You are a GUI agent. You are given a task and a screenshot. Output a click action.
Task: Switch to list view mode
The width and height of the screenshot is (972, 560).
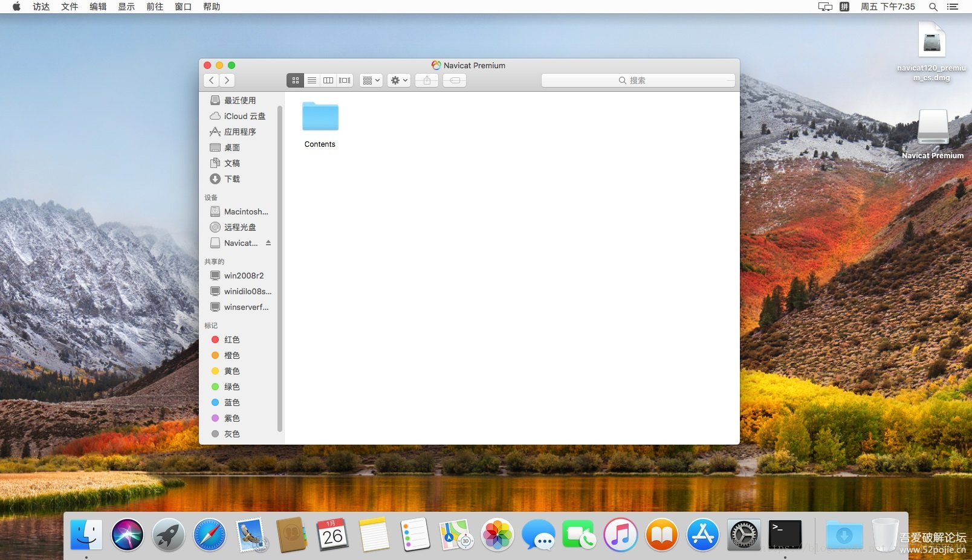point(312,80)
